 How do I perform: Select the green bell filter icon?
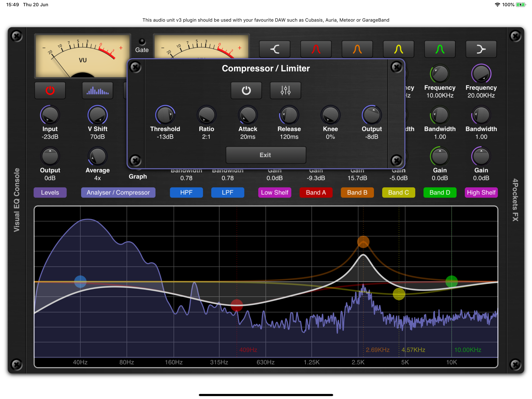pyautogui.click(x=440, y=49)
